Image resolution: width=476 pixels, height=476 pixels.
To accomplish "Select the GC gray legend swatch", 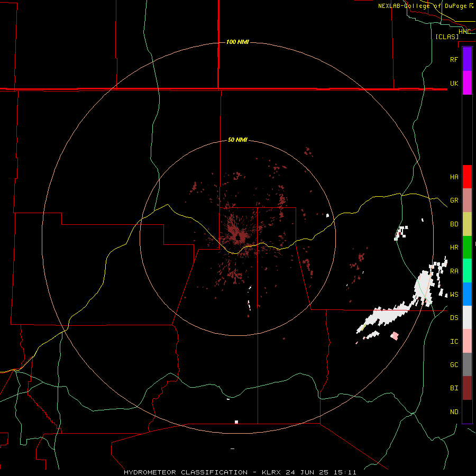I will [467, 364].
